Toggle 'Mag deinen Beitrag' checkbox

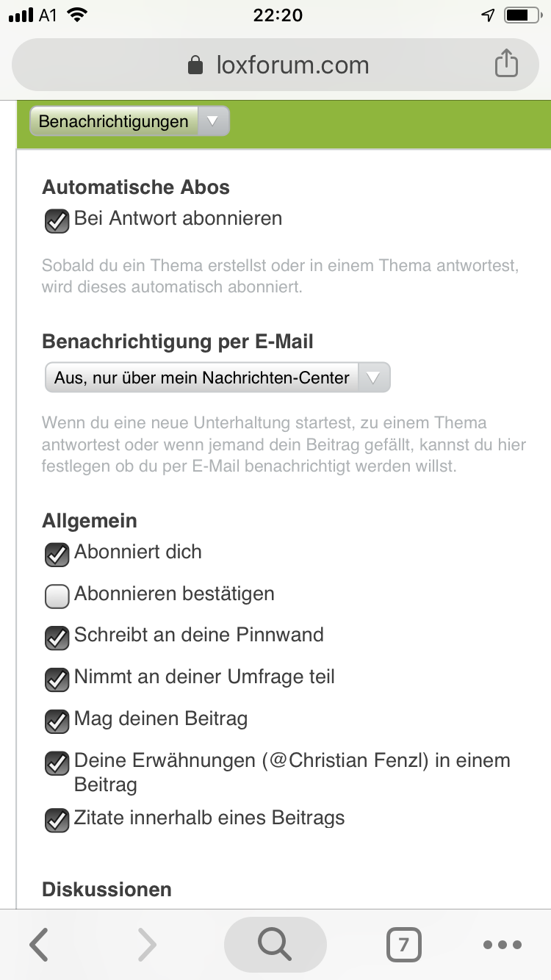click(57, 721)
